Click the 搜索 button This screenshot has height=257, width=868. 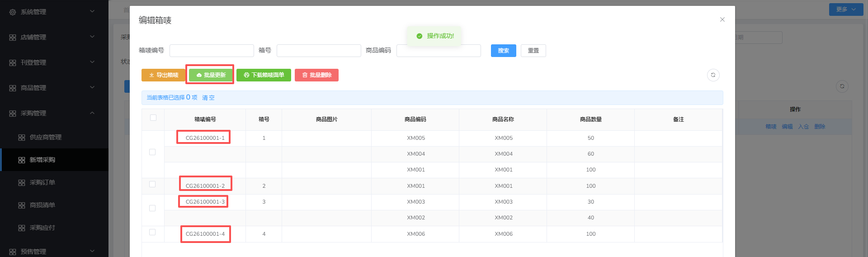504,51
